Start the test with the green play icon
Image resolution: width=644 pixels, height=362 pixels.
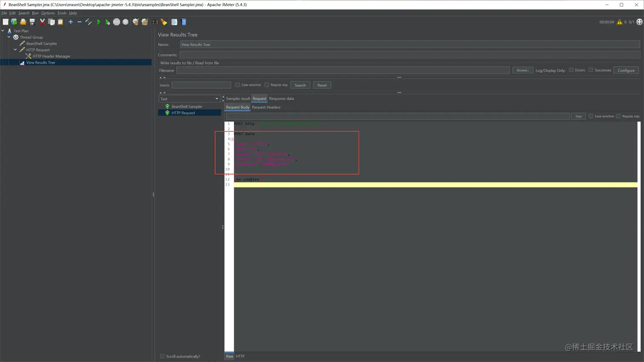(98, 22)
